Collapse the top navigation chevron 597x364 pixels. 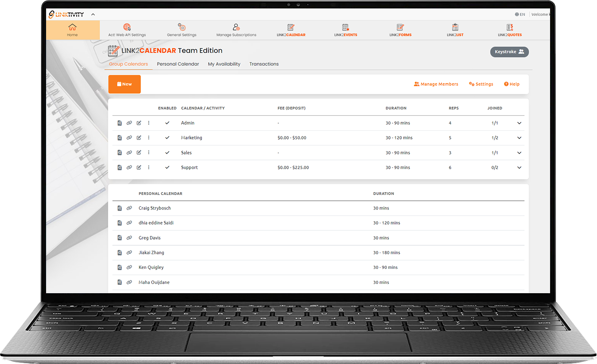[x=93, y=14]
